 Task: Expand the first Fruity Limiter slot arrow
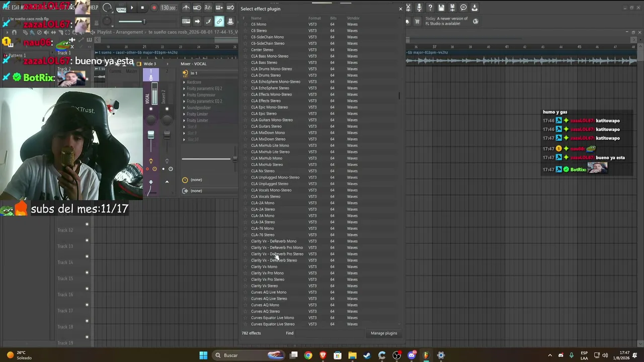[184, 114]
